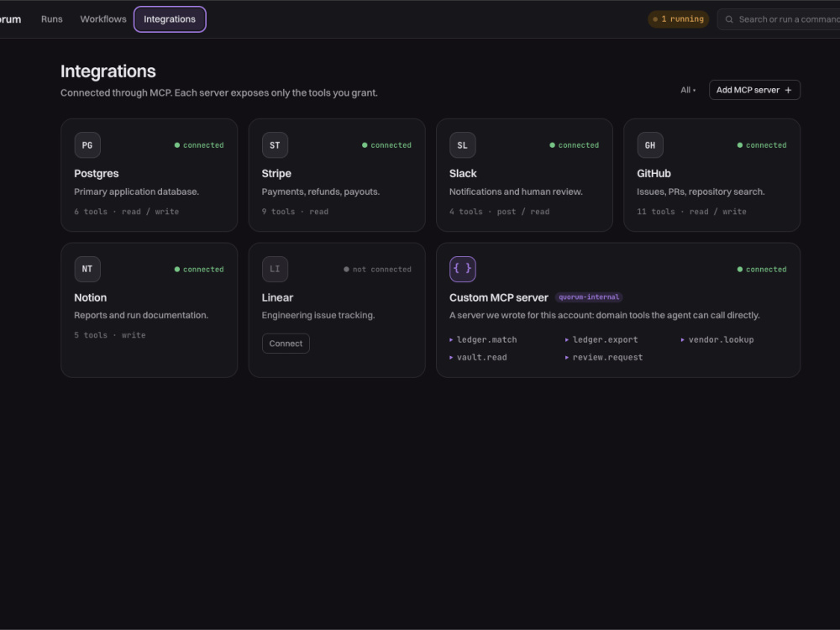
Task: Click the Custom MCP server title
Action: tap(499, 297)
